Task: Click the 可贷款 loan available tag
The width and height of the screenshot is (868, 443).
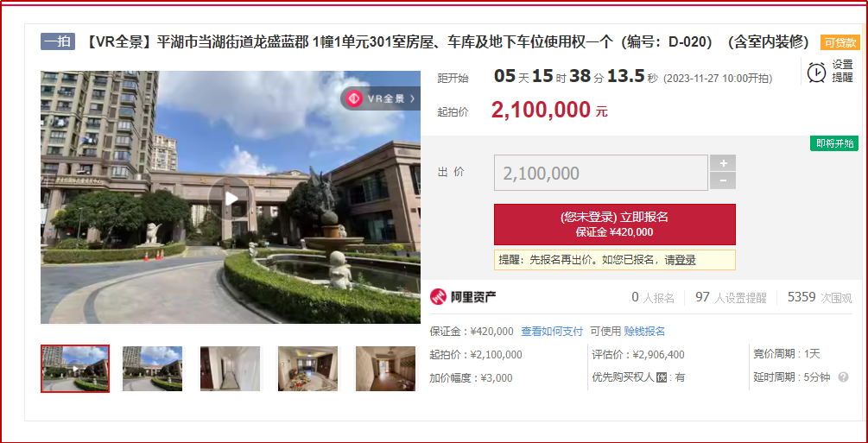Action: (839, 42)
